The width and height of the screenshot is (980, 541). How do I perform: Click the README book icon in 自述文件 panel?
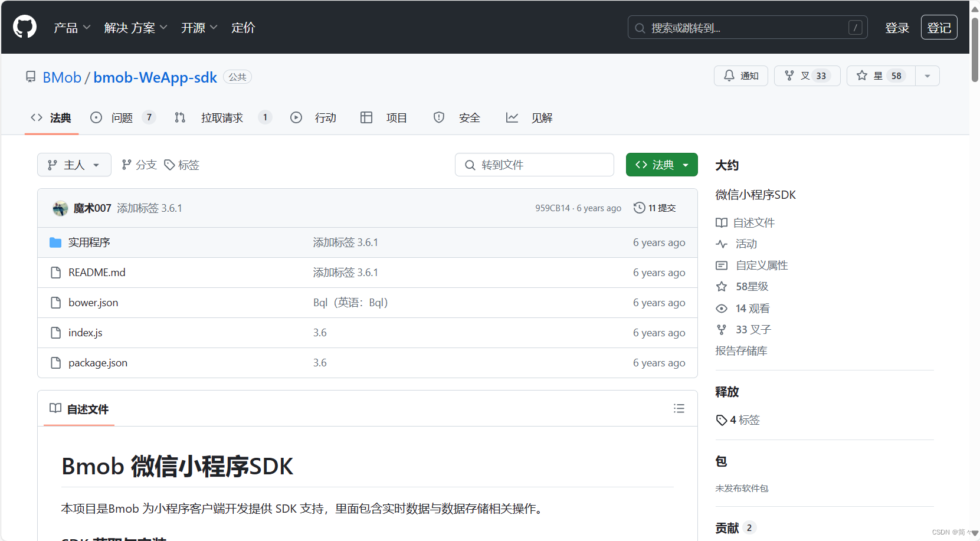(x=55, y=408)
